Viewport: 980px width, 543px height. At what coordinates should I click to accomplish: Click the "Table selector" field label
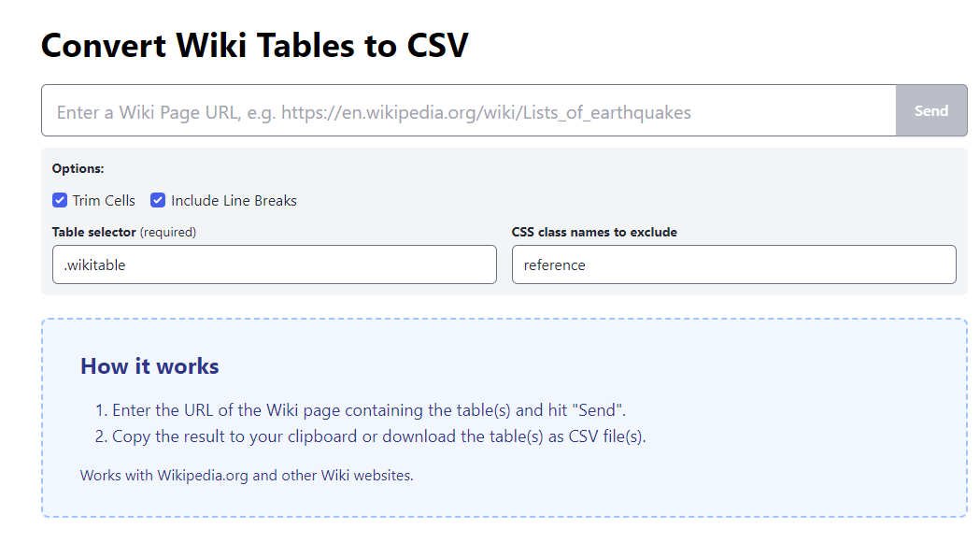93,232
